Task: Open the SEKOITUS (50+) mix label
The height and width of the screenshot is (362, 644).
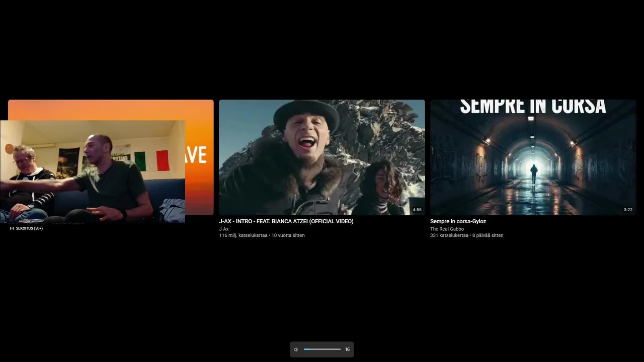Action: (29, 228)
